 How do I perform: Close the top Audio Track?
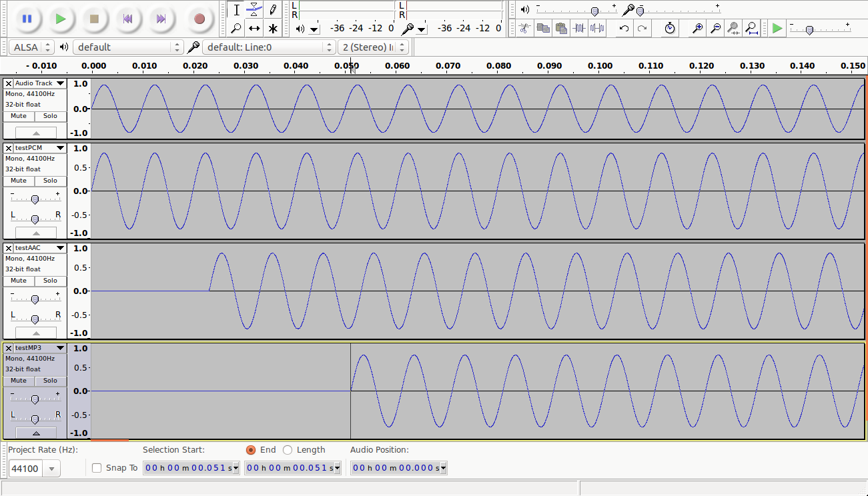click(x=8, y=83)
